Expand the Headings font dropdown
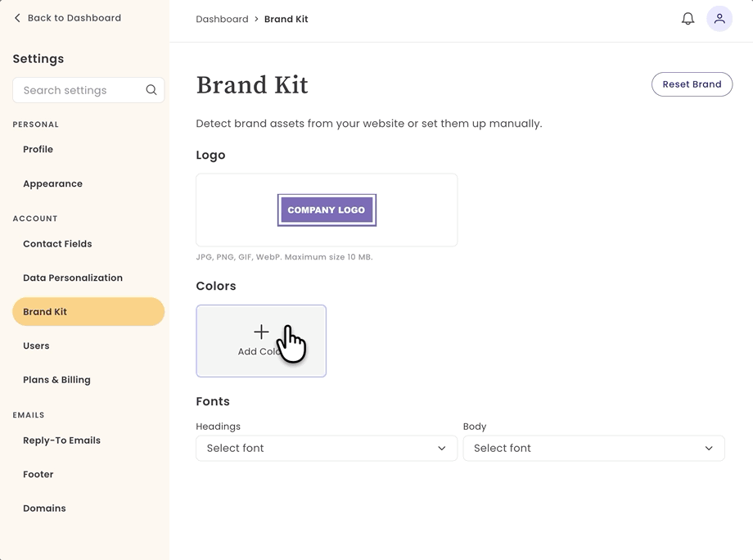Image resolution: width=753 pixels, height=560 pixels. point(327,448)
